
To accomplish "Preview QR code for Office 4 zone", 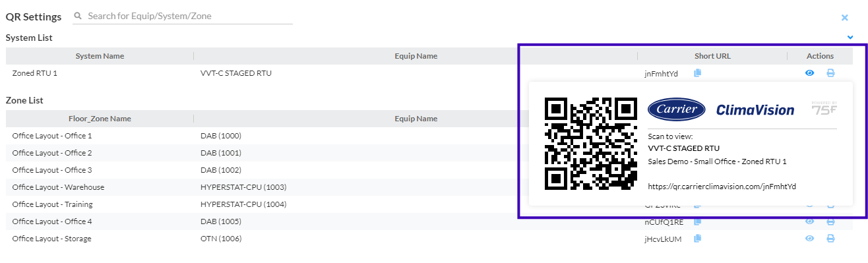I will [810, 221].
